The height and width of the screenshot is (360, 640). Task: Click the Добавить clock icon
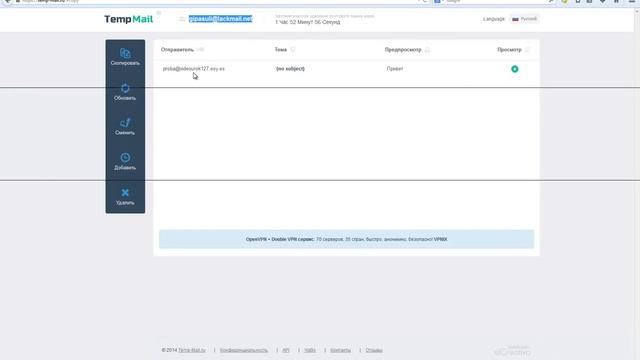point(125,158)
